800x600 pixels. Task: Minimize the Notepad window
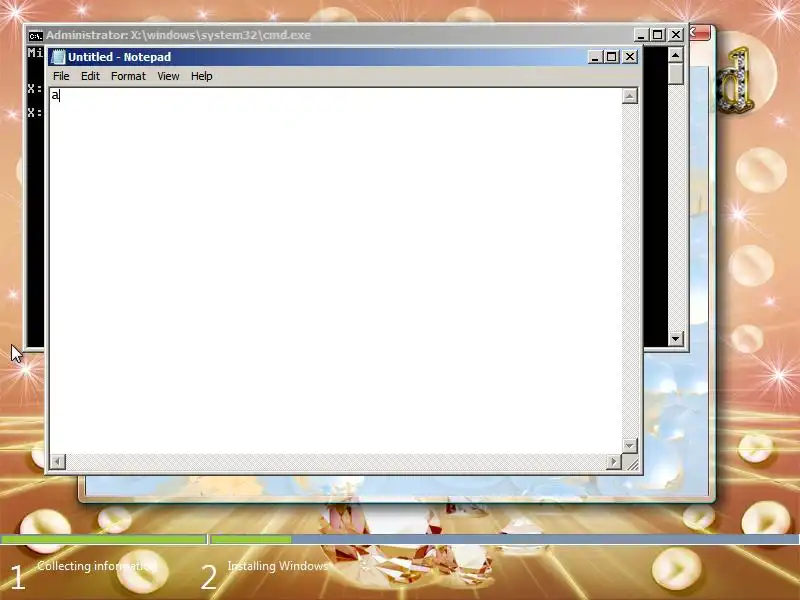[594, 57]
